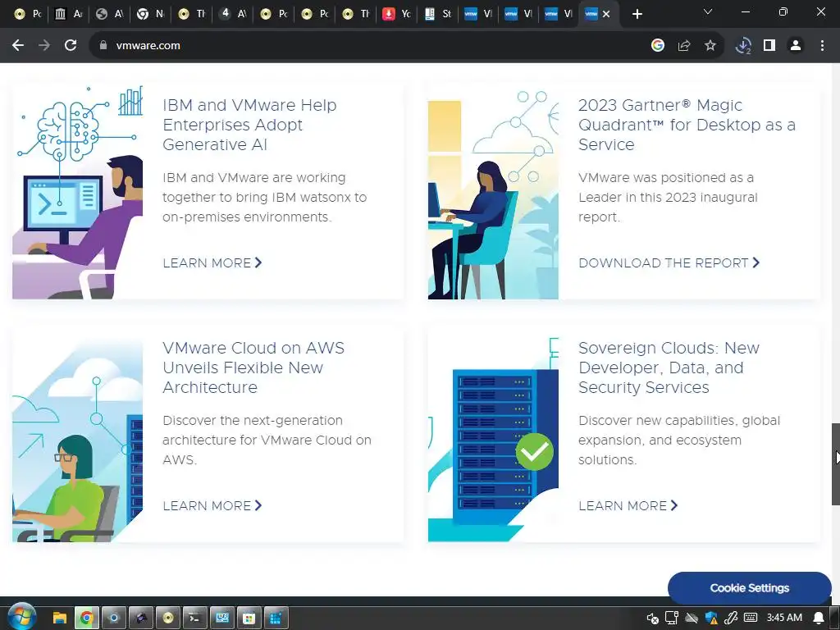The image size is (840, 630).
Task: Open the notifications bell in the taskbar
Action: point(819,619)
